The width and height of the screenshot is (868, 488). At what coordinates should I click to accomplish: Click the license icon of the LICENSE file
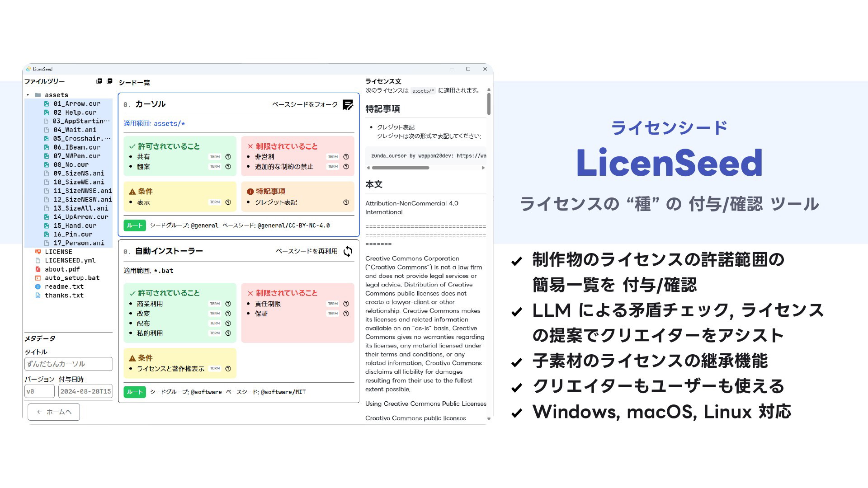pyautogui.click(x=38, y=252)
